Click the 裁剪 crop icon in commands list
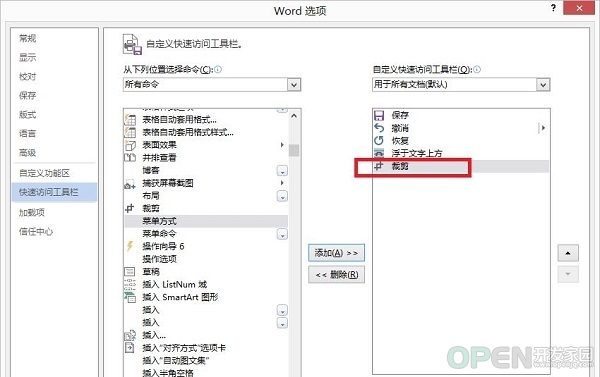This screenshot has height=377, width=600. pos(130,208)
